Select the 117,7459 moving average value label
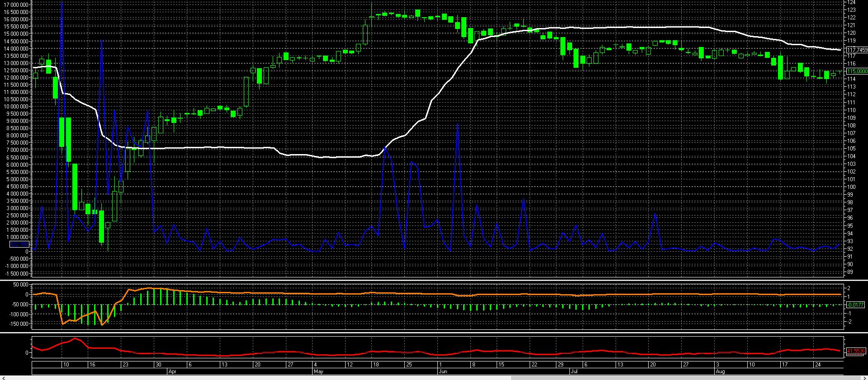This screenshot has height=380, width=868. coord(857,50)
